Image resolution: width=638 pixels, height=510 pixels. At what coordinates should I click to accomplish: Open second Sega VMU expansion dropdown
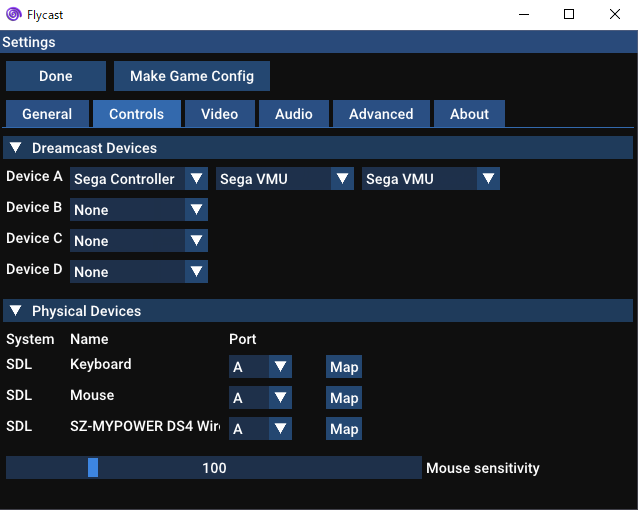tap(431, 179)
